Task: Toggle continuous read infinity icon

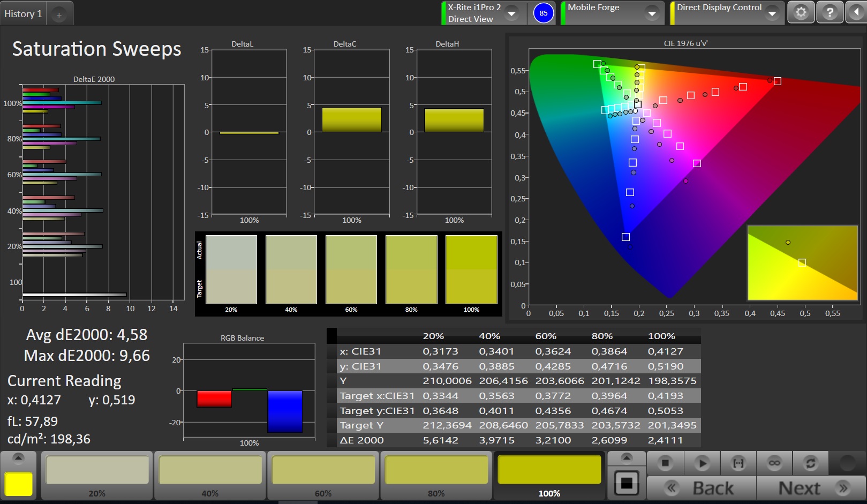Action: [774, 463]
